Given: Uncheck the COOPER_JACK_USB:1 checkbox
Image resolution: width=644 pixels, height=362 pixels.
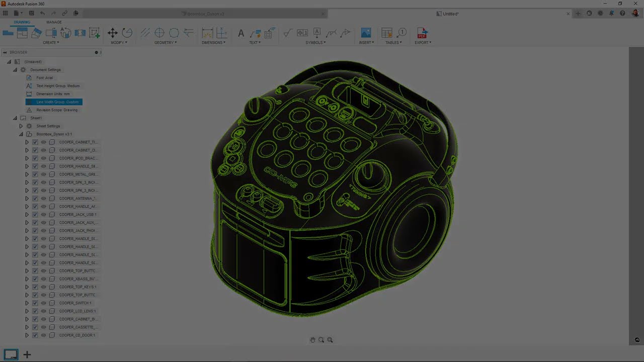Looking at the screenshot, I should click(35, 215).
